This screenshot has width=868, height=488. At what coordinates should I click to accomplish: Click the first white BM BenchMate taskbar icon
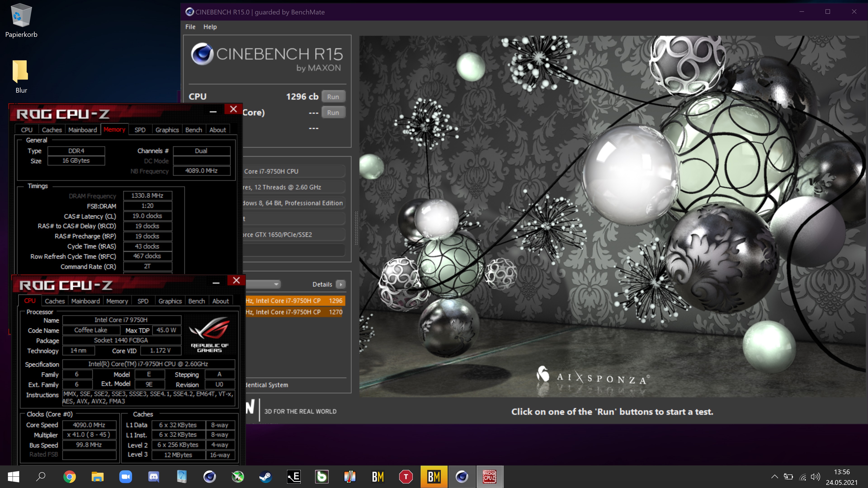click(x=378, y=476)
